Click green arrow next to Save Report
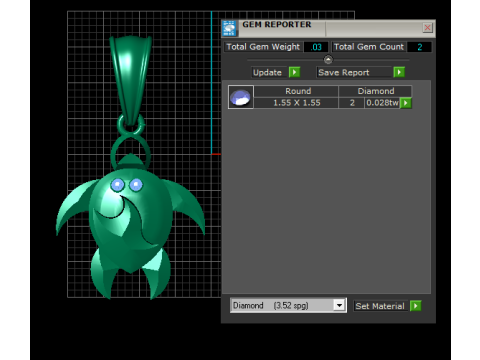480x360 pixels. [399, 72]
